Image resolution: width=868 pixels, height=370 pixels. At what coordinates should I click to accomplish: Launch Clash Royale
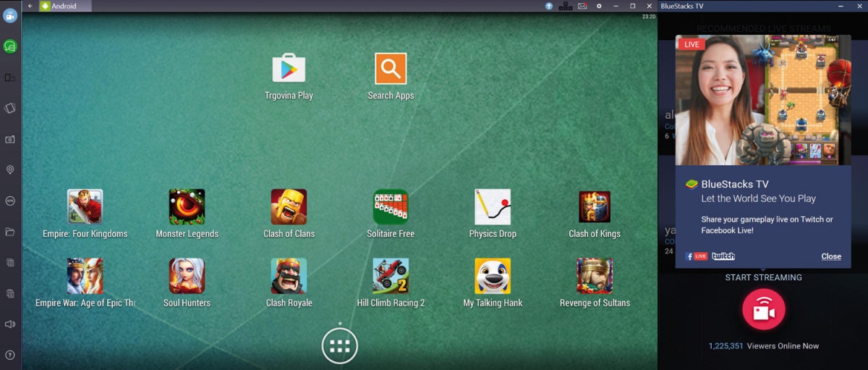[x=289, y=283]
